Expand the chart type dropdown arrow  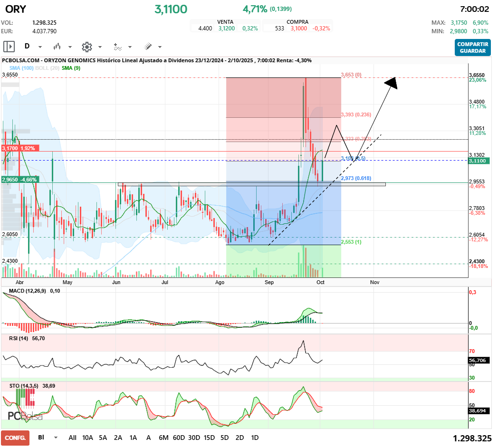(70, 47)
